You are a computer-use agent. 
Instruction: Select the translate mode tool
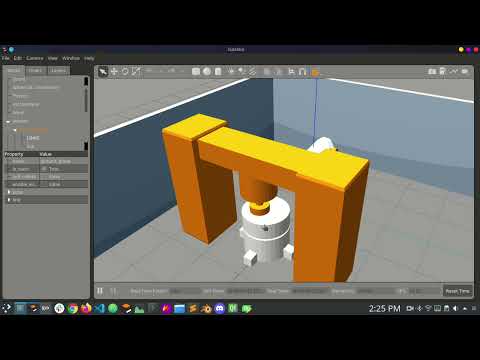point(114,72)
